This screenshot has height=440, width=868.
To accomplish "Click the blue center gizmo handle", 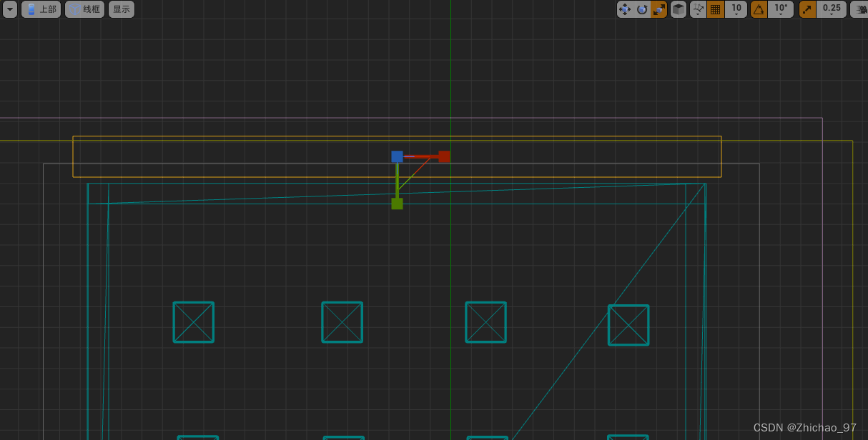I will (x=397, y=156).
